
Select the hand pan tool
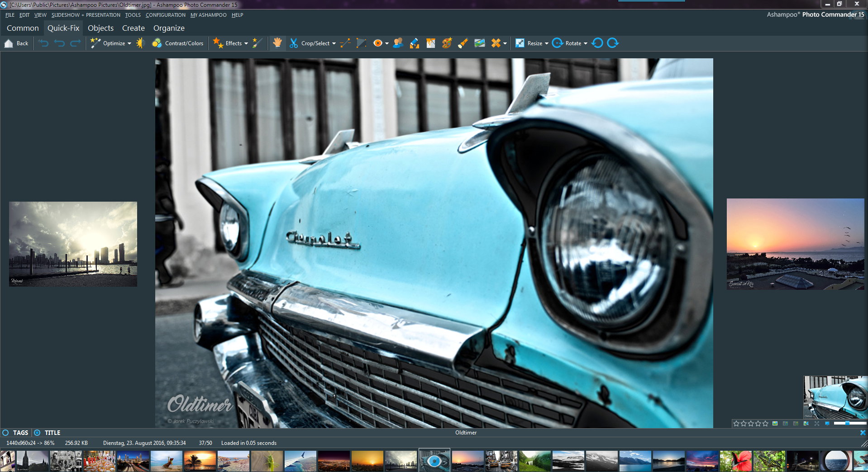(277, 43)
